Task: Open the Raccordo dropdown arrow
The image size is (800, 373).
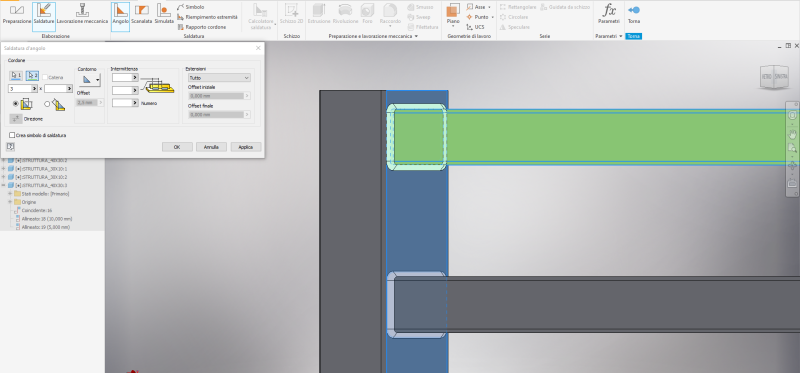Action: point(390,26)
